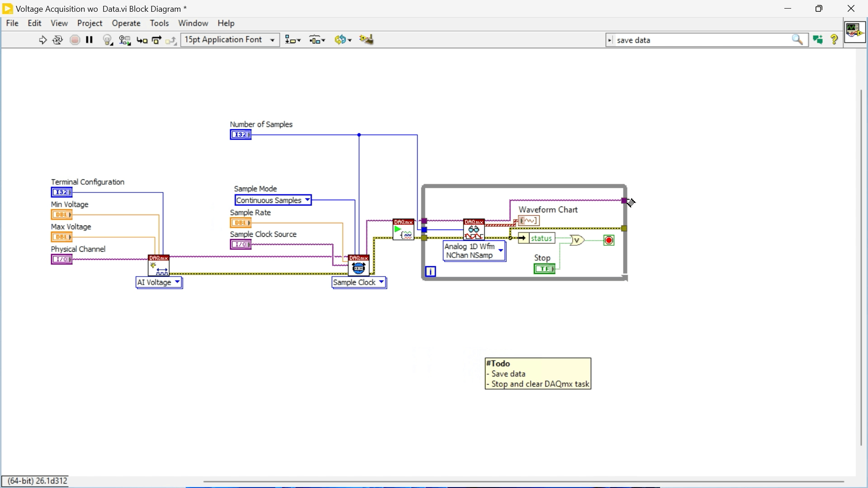
Task: Click the search magnifier button
Action: point(798,40)
